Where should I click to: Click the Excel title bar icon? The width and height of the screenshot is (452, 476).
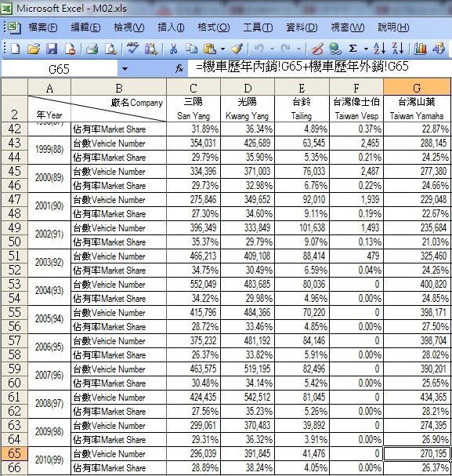(x=7, y=9)
